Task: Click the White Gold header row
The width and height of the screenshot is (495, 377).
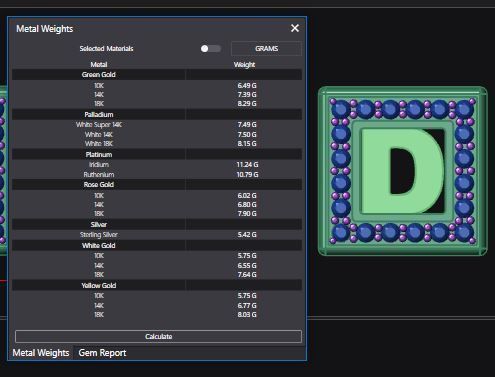Action: coord(157,246)
